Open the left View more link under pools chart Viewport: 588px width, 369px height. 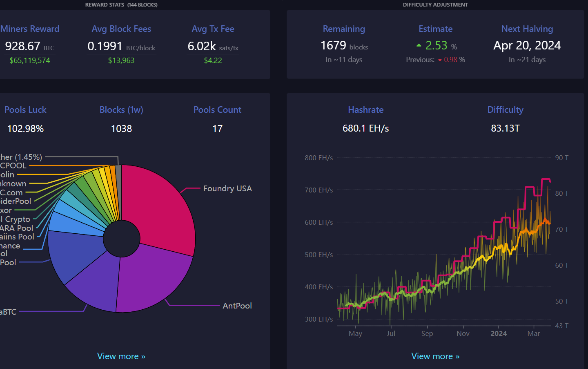(x=121, y=356)
